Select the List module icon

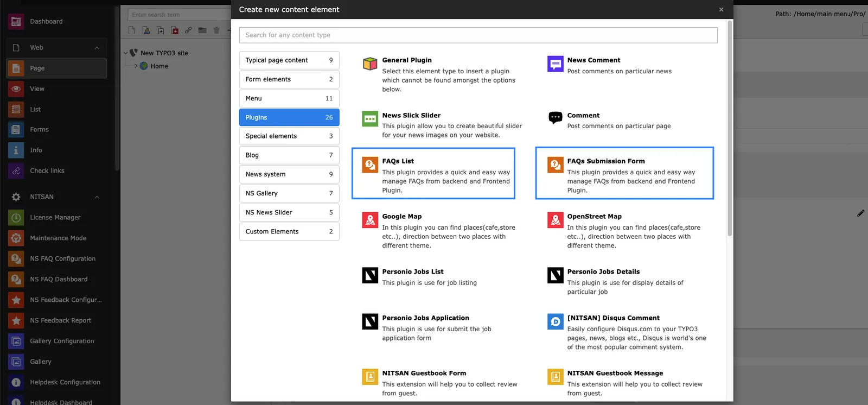coord(16,110)
